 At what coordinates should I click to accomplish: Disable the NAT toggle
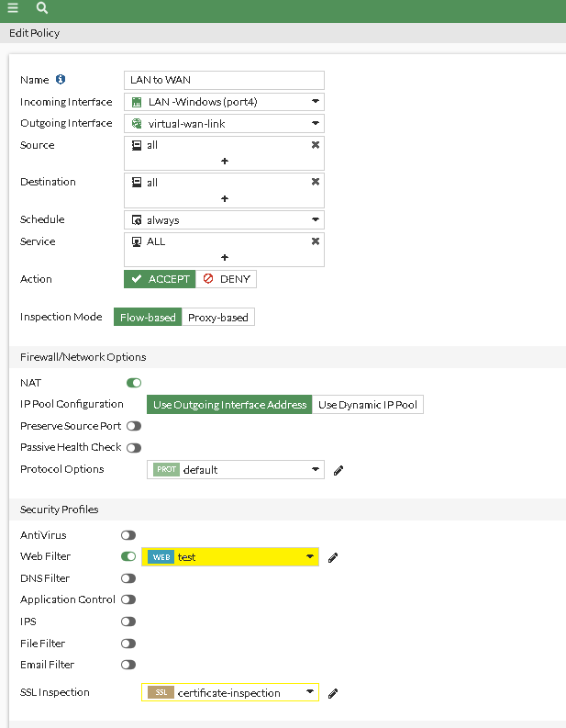click(134, 383)
